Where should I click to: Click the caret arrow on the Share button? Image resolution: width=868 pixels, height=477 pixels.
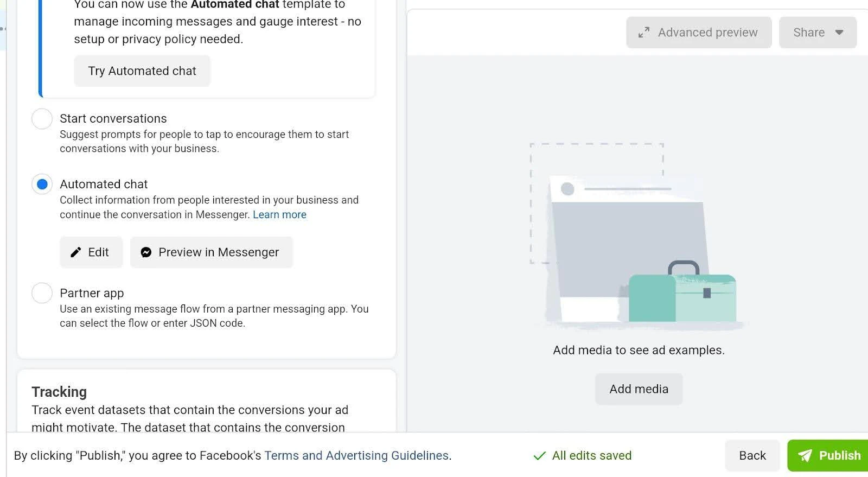pyautogui.click(x=838, y=33)
